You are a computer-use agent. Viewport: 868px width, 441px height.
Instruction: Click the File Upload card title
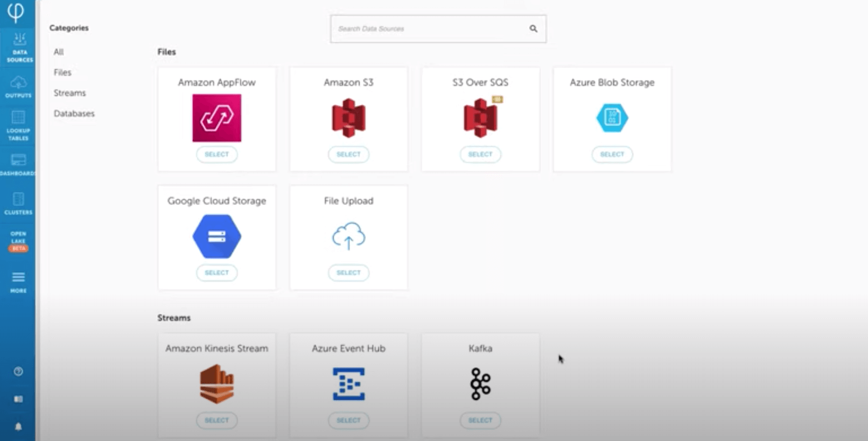click(x=349, y=201)
